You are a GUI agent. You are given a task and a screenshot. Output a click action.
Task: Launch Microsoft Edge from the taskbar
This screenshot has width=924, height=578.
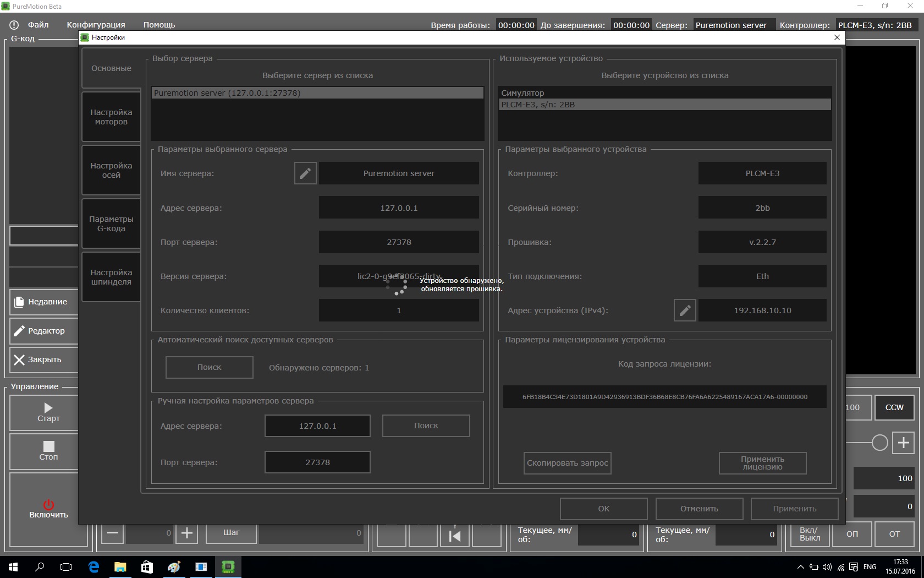[x=94, y=567]
